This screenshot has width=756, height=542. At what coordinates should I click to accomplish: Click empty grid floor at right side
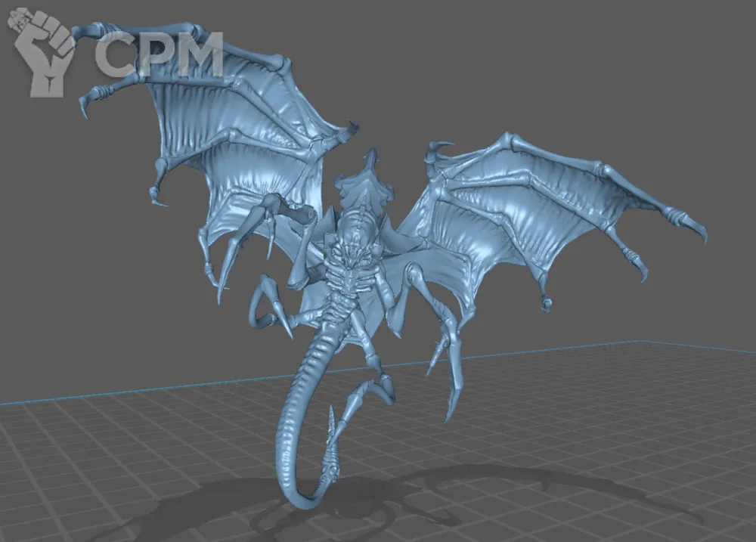(643, 423)
